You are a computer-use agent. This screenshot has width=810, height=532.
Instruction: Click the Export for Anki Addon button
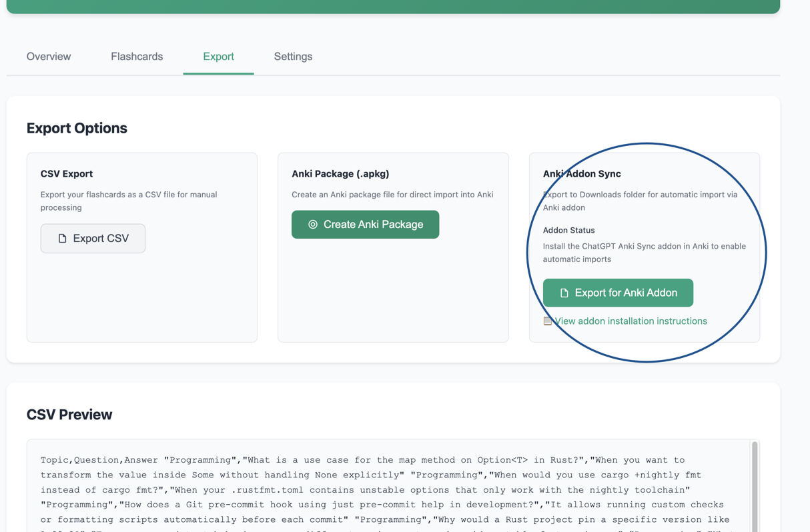point(618,293)
